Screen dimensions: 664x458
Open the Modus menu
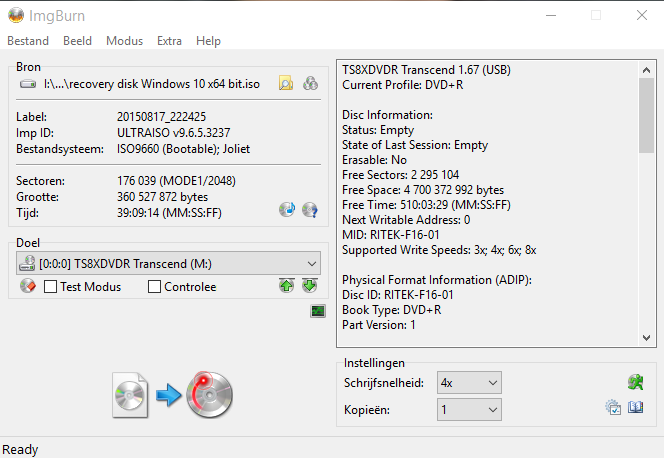pos(124,41)
